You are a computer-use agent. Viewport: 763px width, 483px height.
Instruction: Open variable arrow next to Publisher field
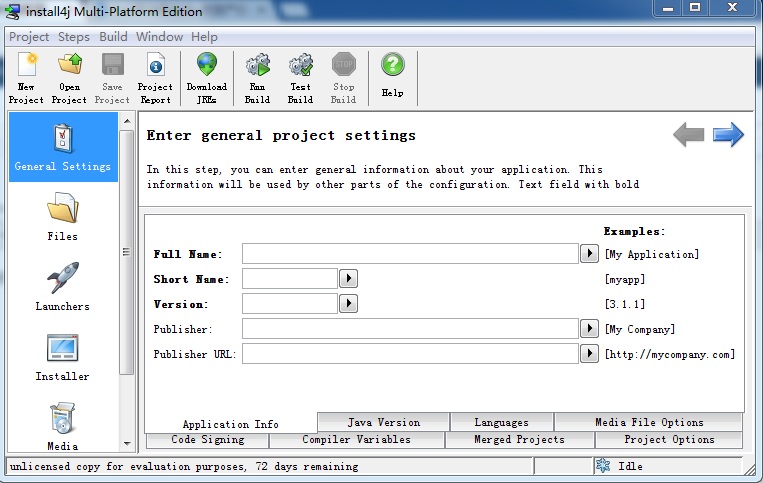coord(589,328)
